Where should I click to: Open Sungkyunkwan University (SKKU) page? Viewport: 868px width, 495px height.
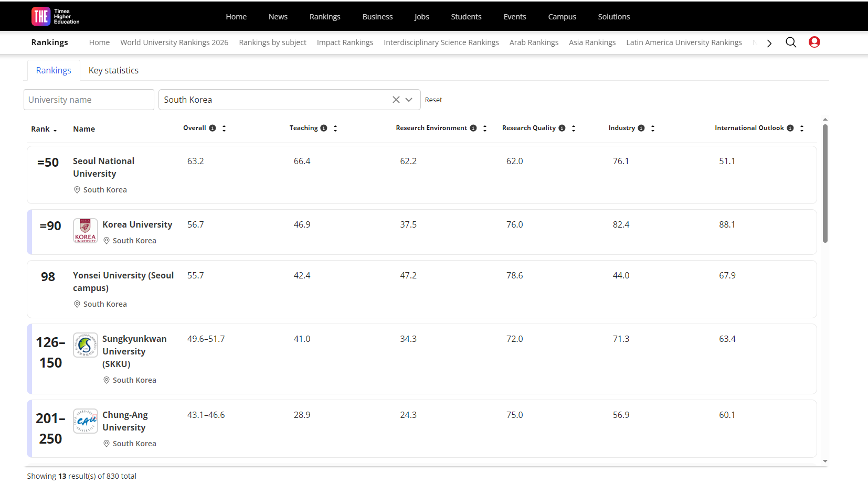[134, 351]
